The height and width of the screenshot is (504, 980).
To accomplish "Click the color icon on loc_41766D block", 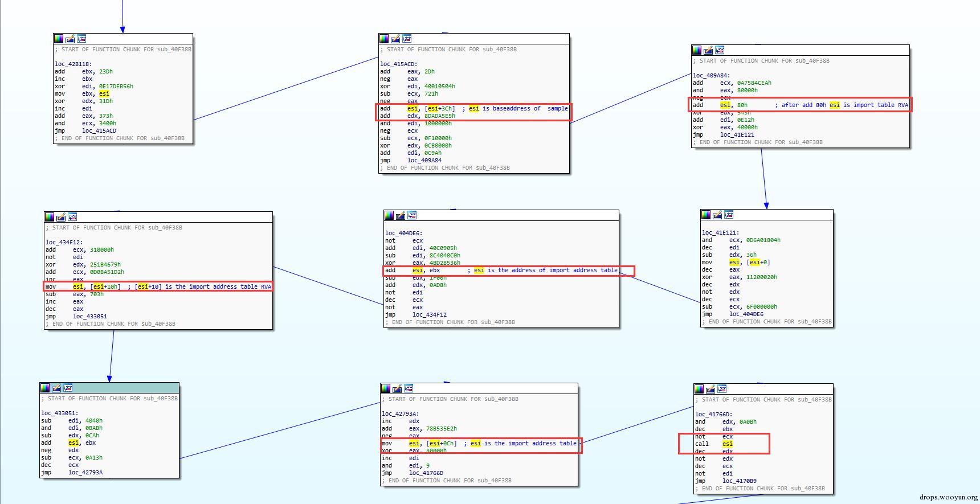I will point(699,389).
